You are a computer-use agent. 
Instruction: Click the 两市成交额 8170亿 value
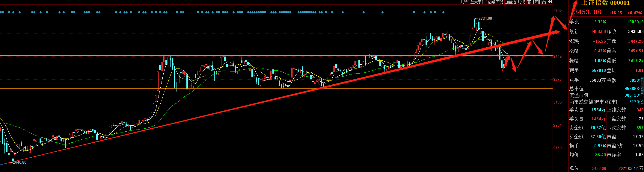637,102
